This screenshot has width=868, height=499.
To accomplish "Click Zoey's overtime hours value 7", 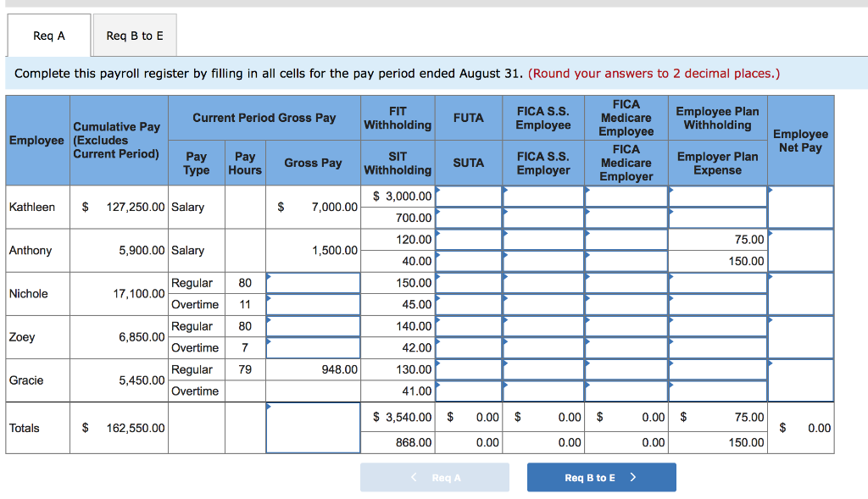I will (x=245, y=348).
